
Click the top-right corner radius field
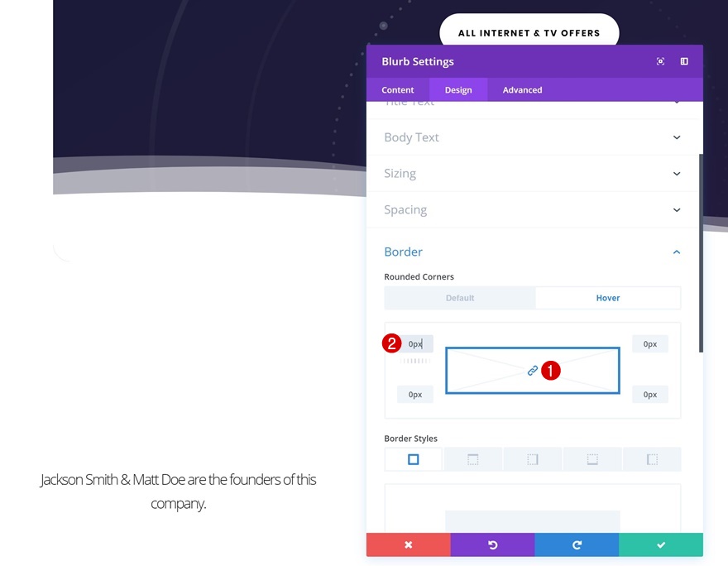[650, 344]
